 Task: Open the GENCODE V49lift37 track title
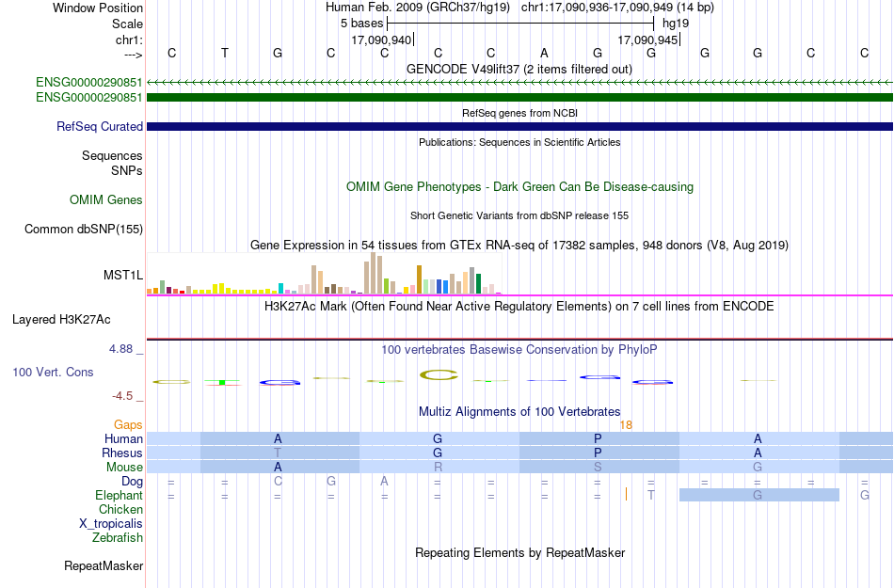(x=519, y=69)
